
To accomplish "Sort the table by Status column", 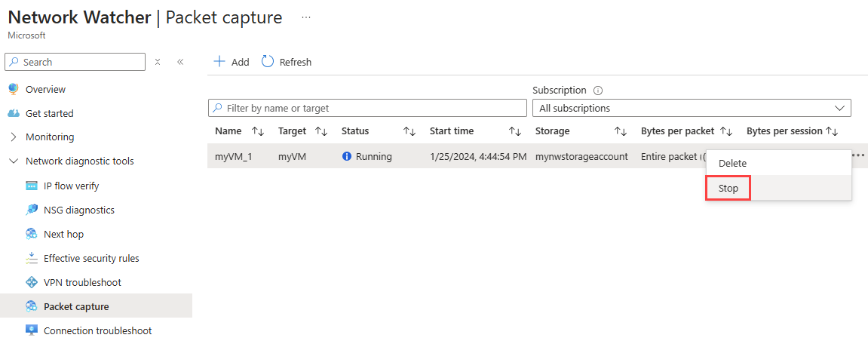I will [x=409, y=131].
